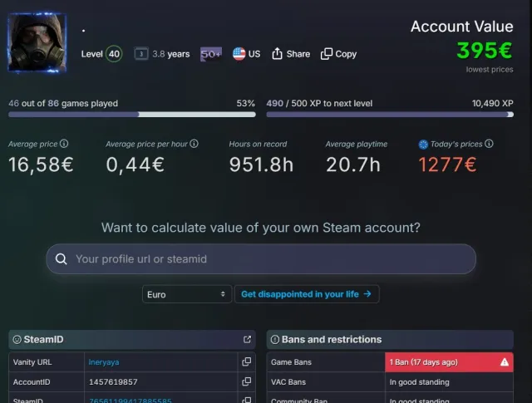
Task: Click the Bans and restrictions header icon
Action: click(x=275, y=340)
